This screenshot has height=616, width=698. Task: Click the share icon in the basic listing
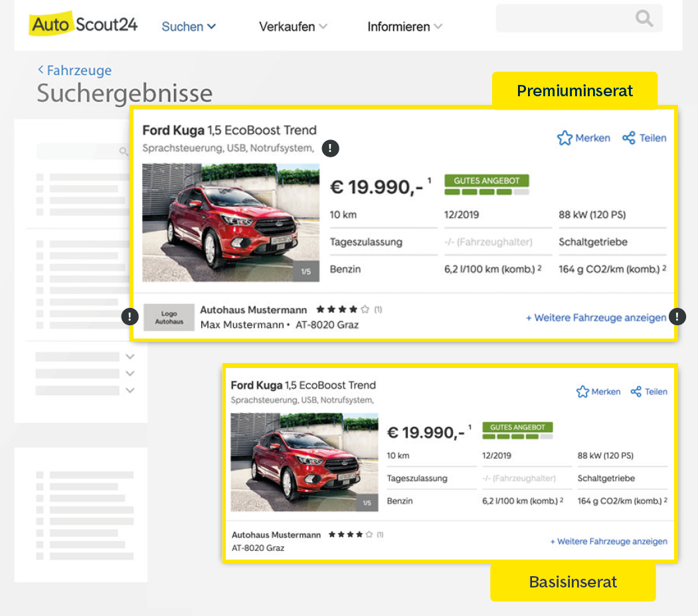click(636, 392)
